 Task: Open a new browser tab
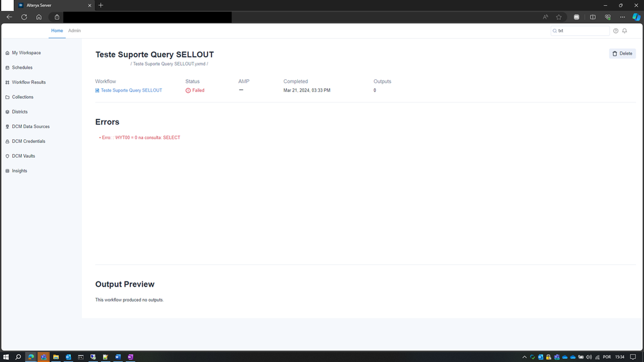[101, 5]
